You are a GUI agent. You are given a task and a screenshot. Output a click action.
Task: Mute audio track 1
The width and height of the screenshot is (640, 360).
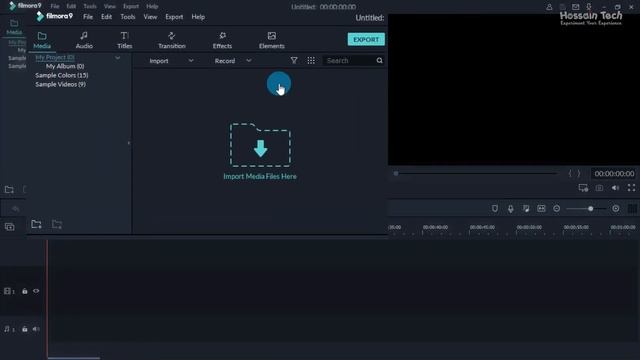pyautogui.click(x=36, y=329)
